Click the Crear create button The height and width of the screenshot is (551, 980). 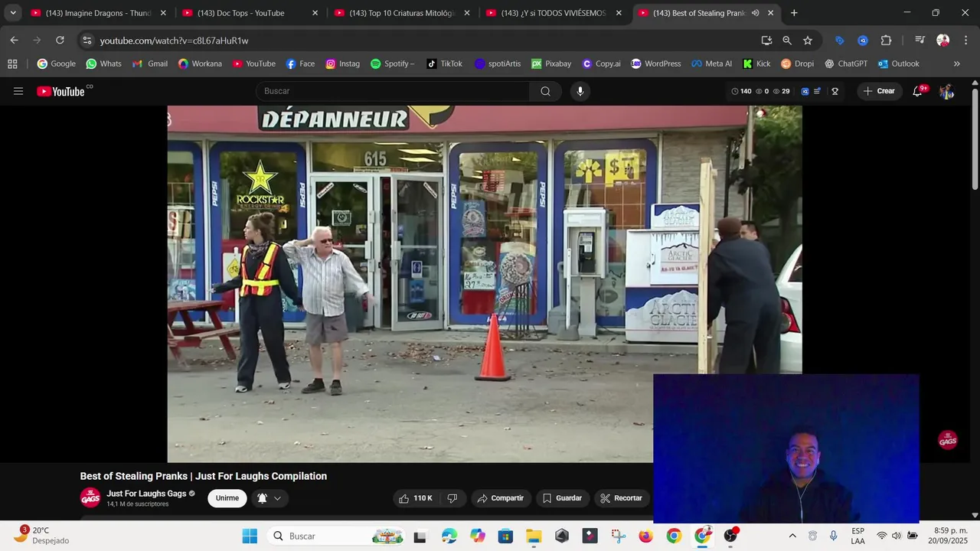tap(879, 91)
